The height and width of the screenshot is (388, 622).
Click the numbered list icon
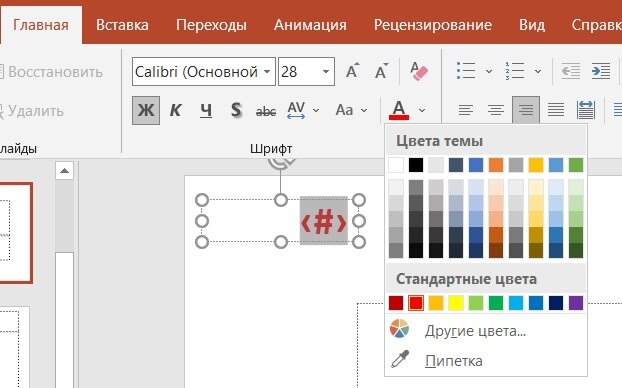[x=515, y=71]
